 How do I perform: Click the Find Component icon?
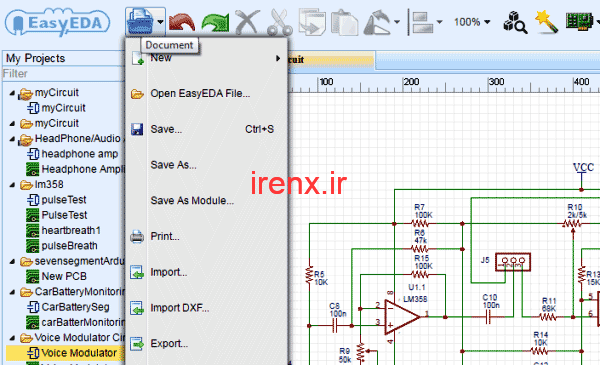pos(515,22)
